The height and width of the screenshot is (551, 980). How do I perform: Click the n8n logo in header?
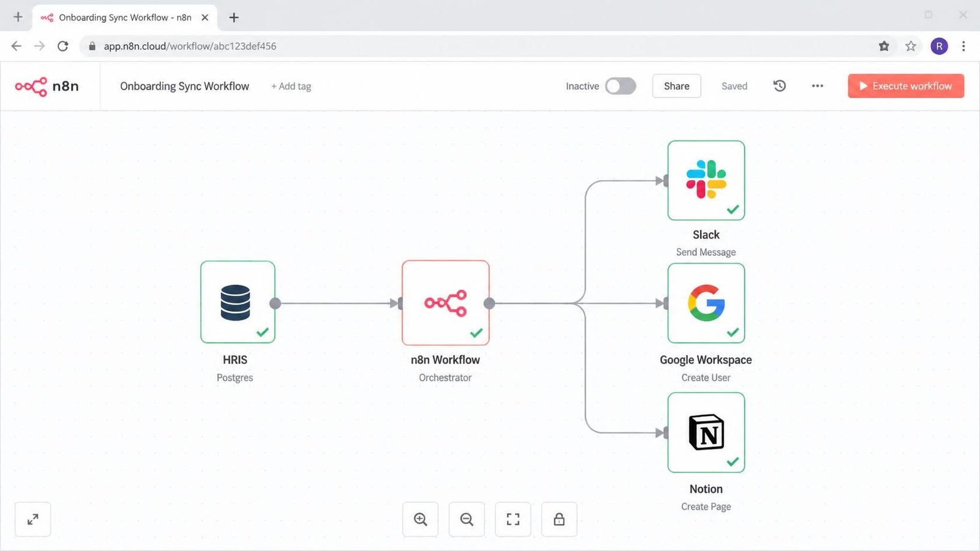pyautogui.click(x=47, y=86)
